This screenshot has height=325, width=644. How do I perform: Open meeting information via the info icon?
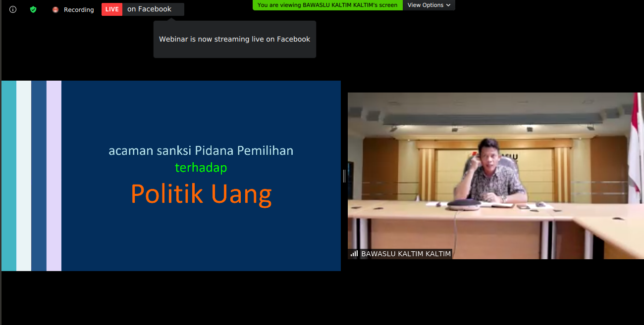point(12,9)
